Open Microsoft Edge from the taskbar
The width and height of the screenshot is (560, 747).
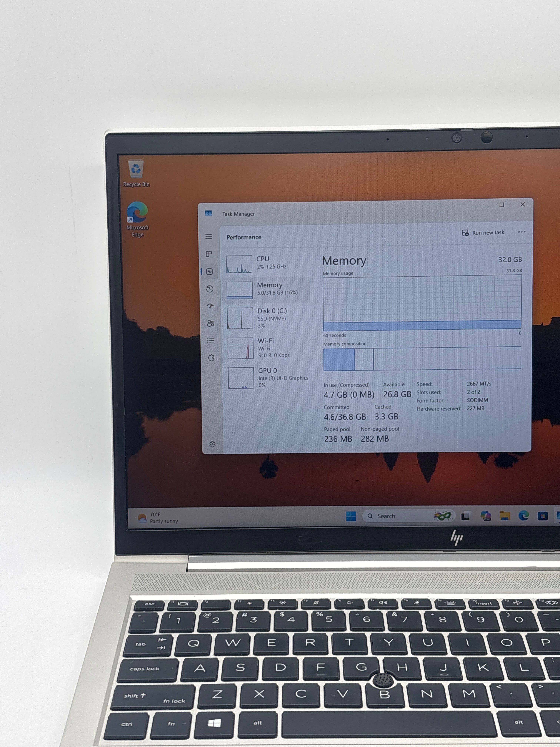[524, 516]
